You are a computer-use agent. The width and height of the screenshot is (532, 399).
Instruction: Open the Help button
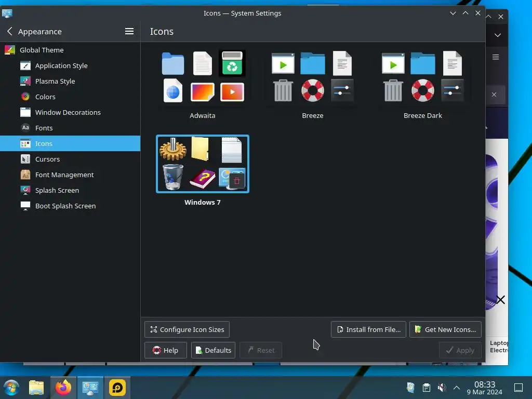(166, 350)
